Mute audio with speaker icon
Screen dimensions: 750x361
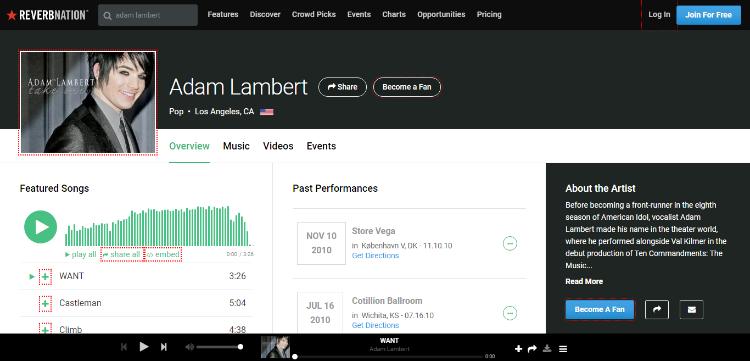pos(190,347)
